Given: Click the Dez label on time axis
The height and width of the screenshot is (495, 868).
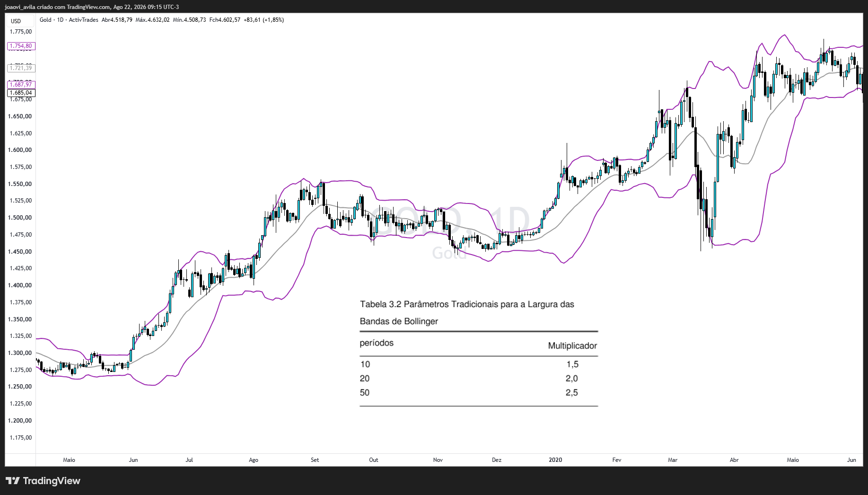Looking at the screenshot, I should 497,460.
